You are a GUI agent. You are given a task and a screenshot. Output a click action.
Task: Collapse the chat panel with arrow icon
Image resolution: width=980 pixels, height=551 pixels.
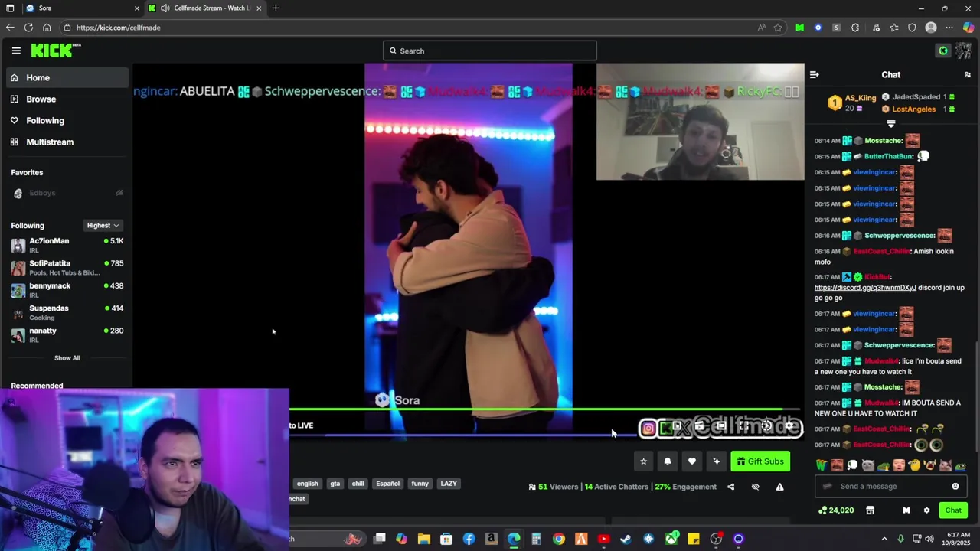point(815,74)
